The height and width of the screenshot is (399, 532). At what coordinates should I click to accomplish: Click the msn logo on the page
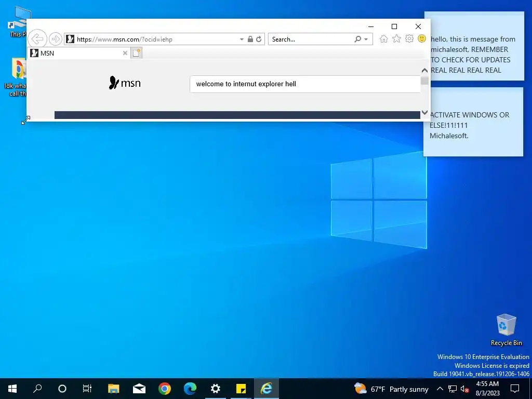125,83
